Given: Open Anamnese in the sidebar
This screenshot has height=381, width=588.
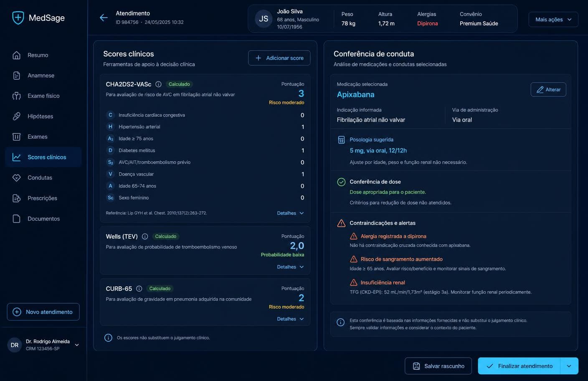Looking at the screenshot, I should coord(43,76).
